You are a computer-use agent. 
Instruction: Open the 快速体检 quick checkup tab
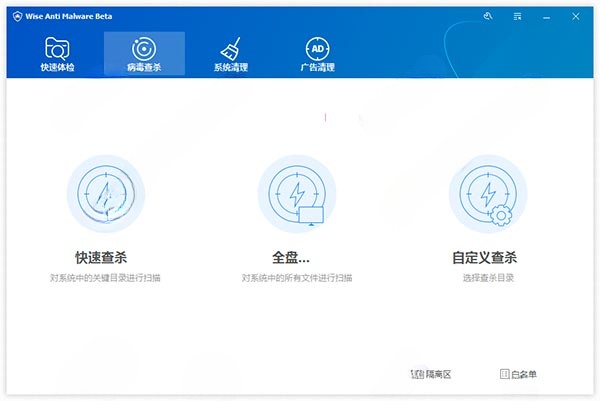point(57,54)
